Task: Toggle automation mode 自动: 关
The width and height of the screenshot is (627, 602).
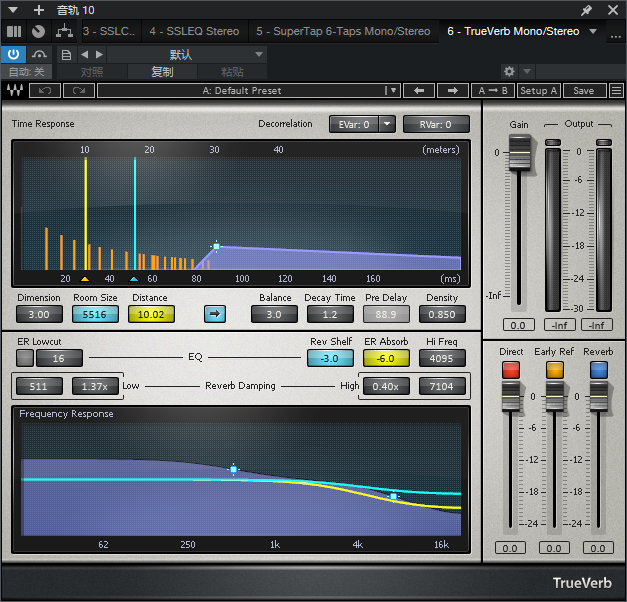Action: 26,72
